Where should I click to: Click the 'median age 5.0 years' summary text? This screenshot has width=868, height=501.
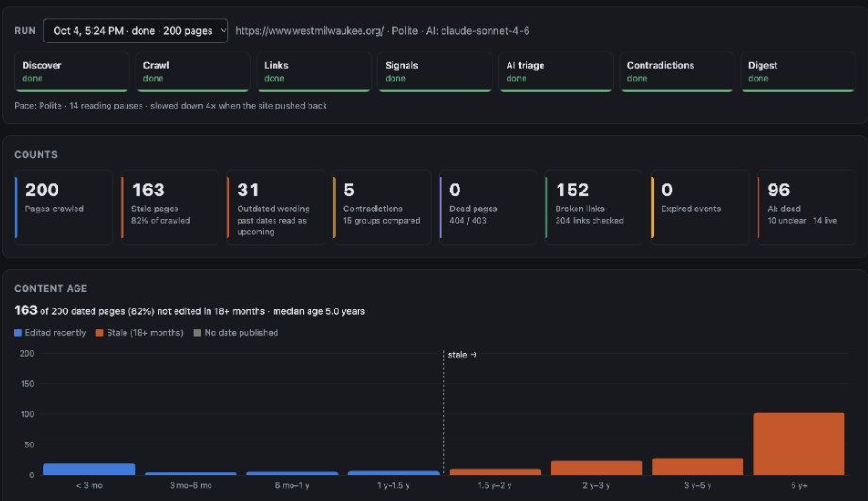click(319, 311)
